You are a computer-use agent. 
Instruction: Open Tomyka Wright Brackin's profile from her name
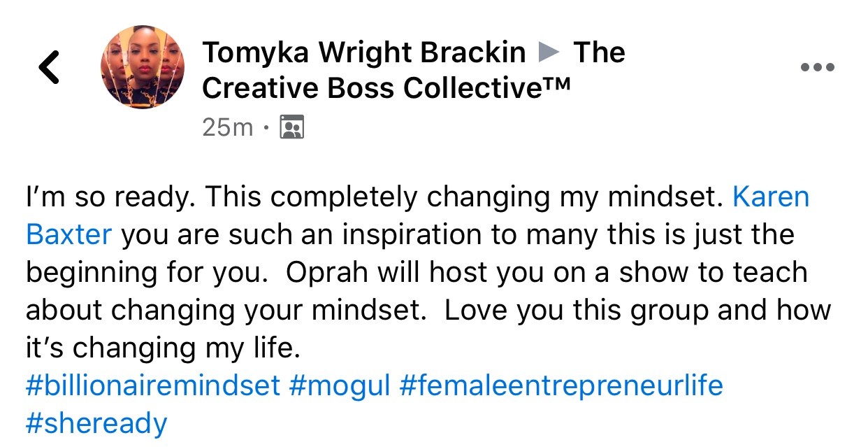(x=363, y=52)
